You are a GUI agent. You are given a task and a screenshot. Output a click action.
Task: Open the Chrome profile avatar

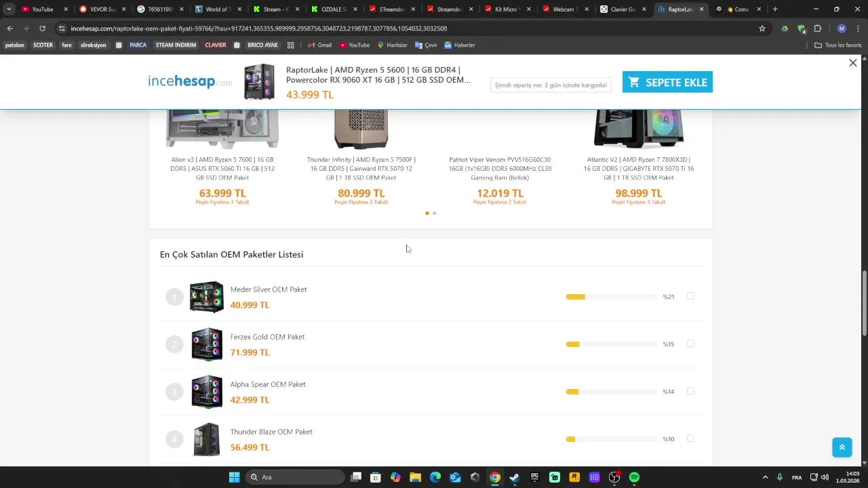(x=842, y=28)
